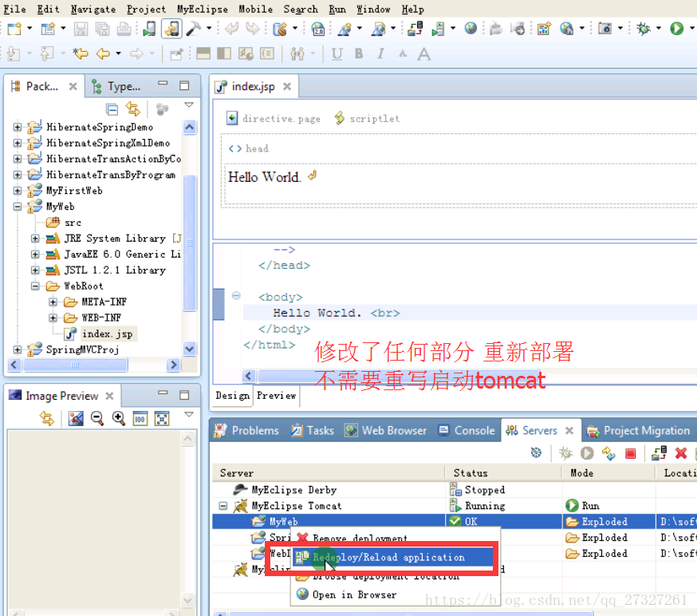697x616 pixels.
Task: Click the Debug bug icon in toolbar
Action: tap(644, 29)
